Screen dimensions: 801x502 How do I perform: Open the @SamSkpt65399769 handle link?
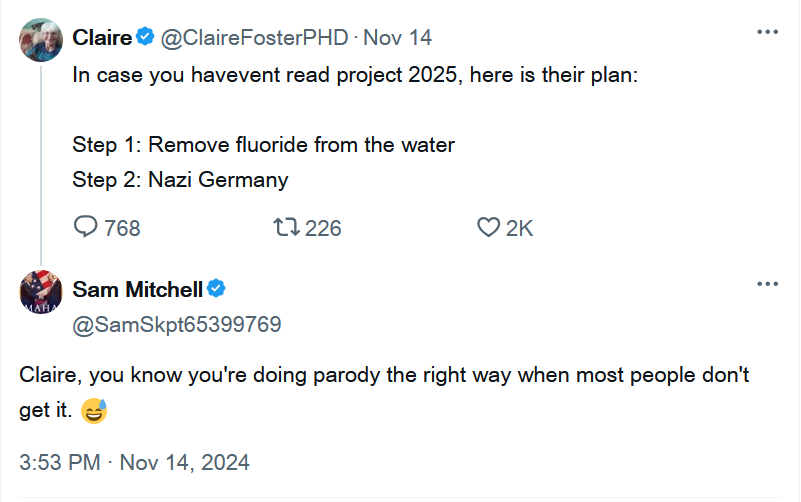tap(177, 325)
